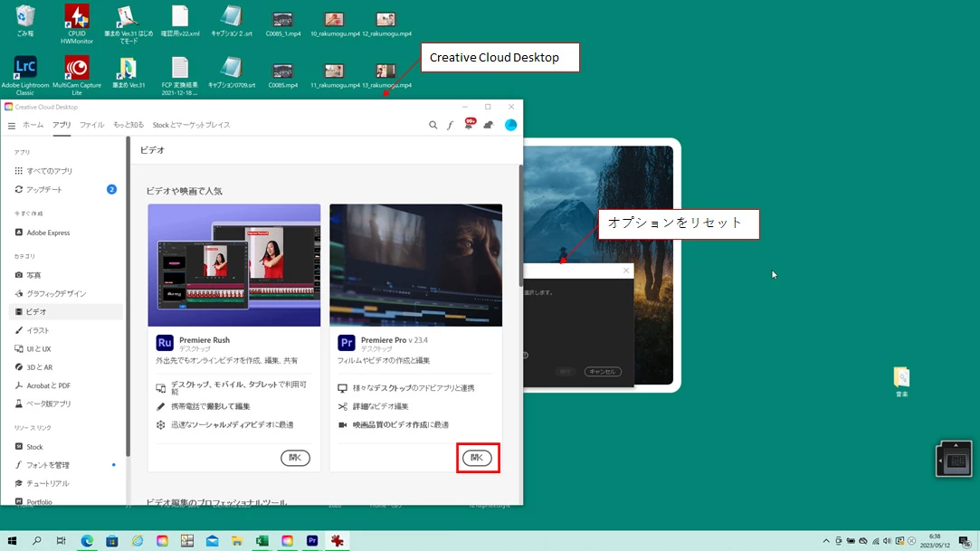This screenshot has height=551, width=980.
Task: Open the hamburger menu icon
Action: pyautogui.click(x=11, y=126)
